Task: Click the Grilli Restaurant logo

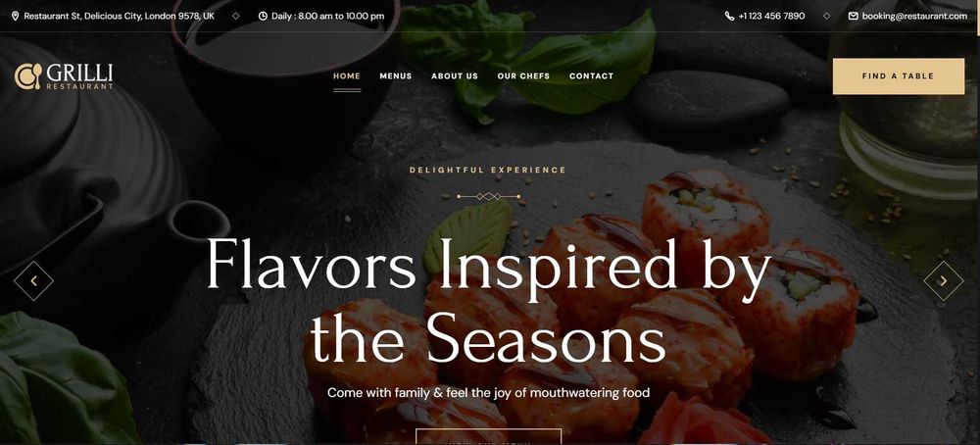Action: (x=64, y=76)
